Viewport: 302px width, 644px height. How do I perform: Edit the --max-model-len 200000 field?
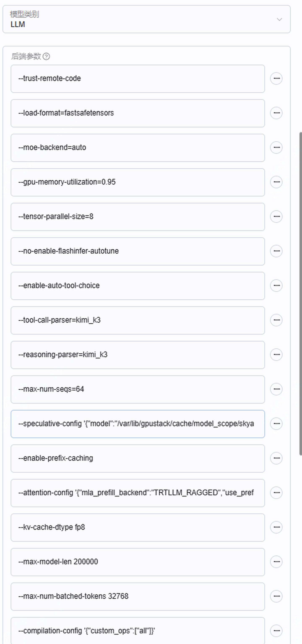(138, 562)
